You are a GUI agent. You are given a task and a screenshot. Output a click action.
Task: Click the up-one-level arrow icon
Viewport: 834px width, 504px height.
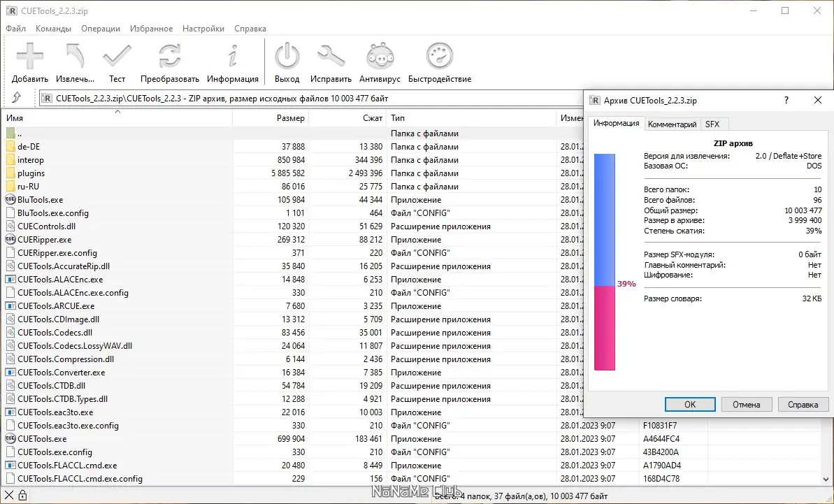(x=16, y=98)
